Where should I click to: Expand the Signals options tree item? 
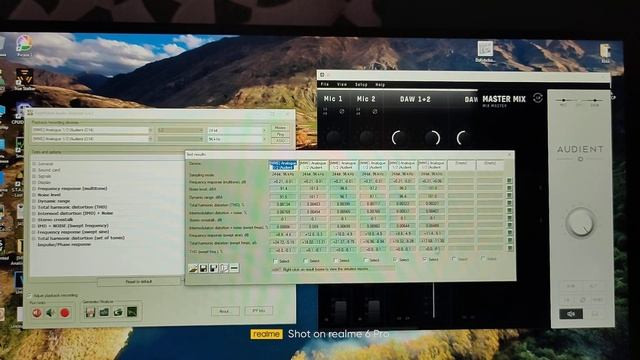[34, 176]
